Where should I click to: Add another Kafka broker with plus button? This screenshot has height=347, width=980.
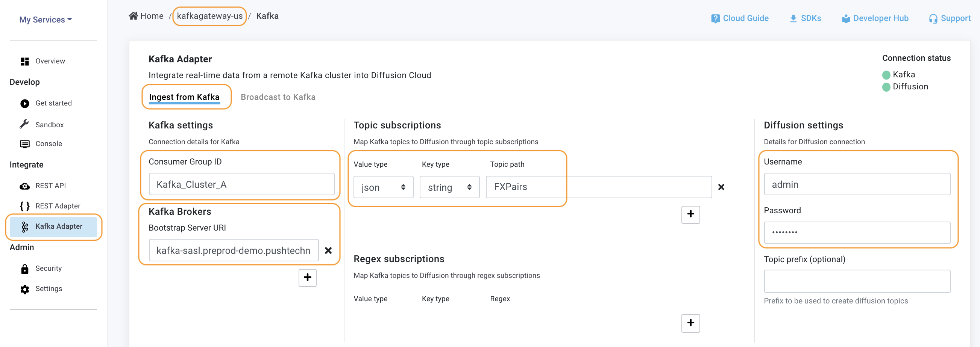pos(307,278)
